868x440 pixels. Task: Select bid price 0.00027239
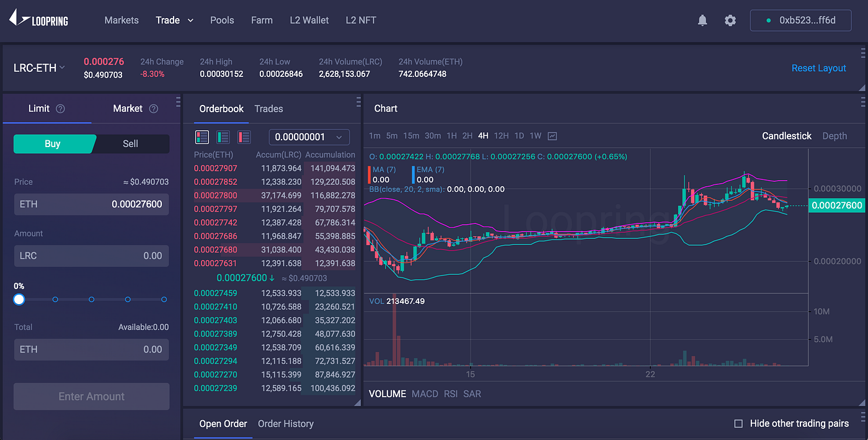(216, 388)
